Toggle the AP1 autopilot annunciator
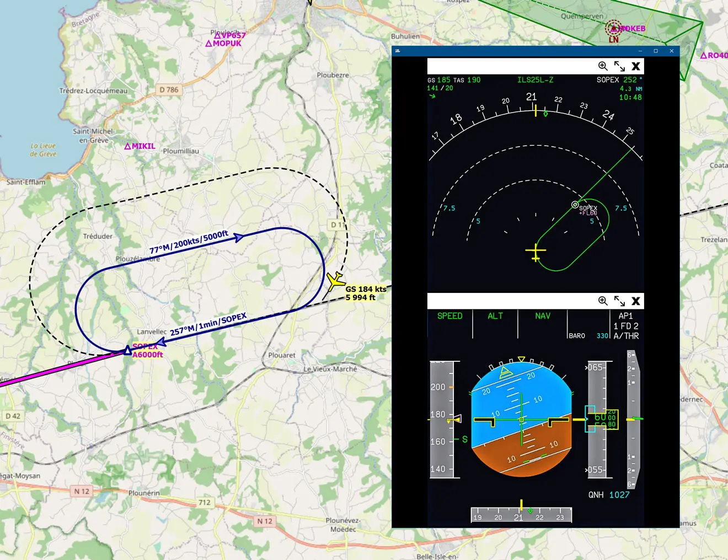Image resolution: width=728 pixels, height=560 pixels. 627,316
